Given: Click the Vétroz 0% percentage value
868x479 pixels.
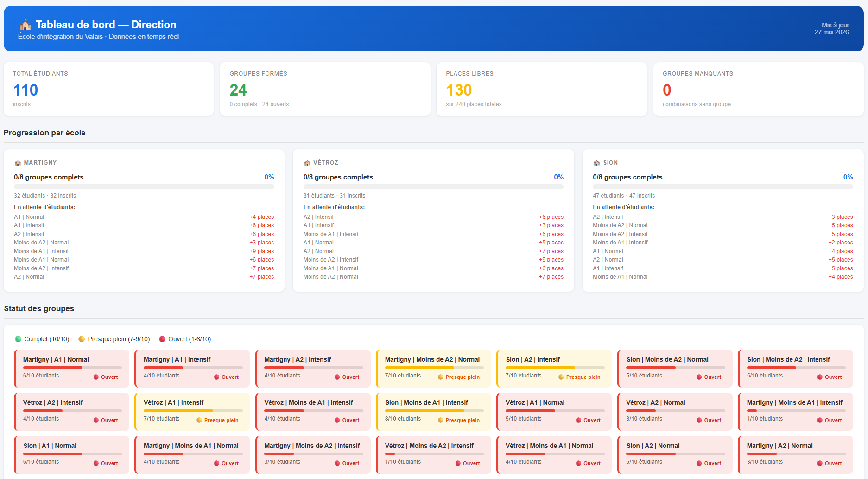Looking at the screenshot, I should point(558,177).
